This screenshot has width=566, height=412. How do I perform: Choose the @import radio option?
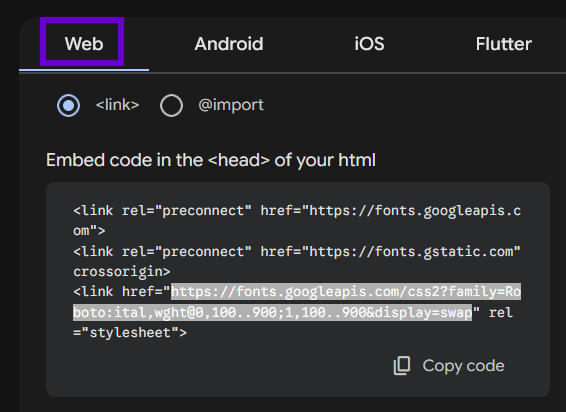pos(171,105)
